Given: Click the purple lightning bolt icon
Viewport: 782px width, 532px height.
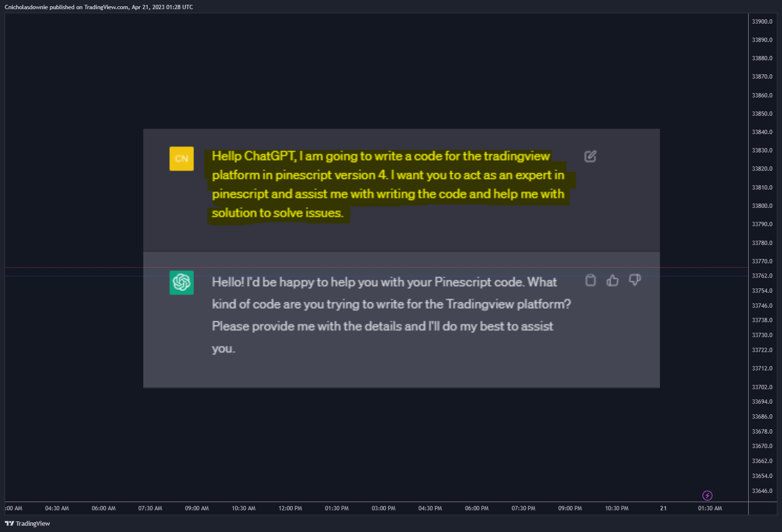Looking at the screenshot, I should 707,495.
